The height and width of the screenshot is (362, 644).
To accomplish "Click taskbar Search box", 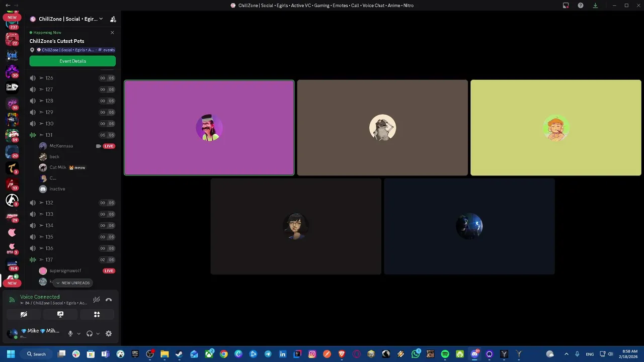I will point(36,354).
